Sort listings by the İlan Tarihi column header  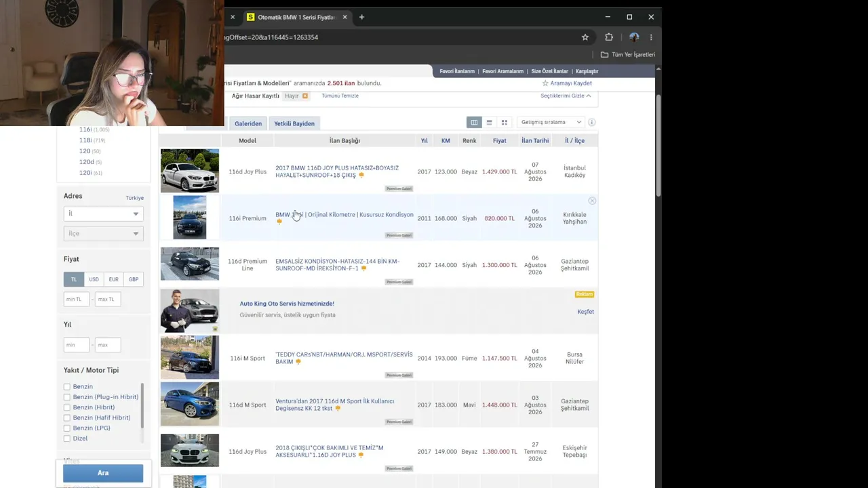point(535,141)
